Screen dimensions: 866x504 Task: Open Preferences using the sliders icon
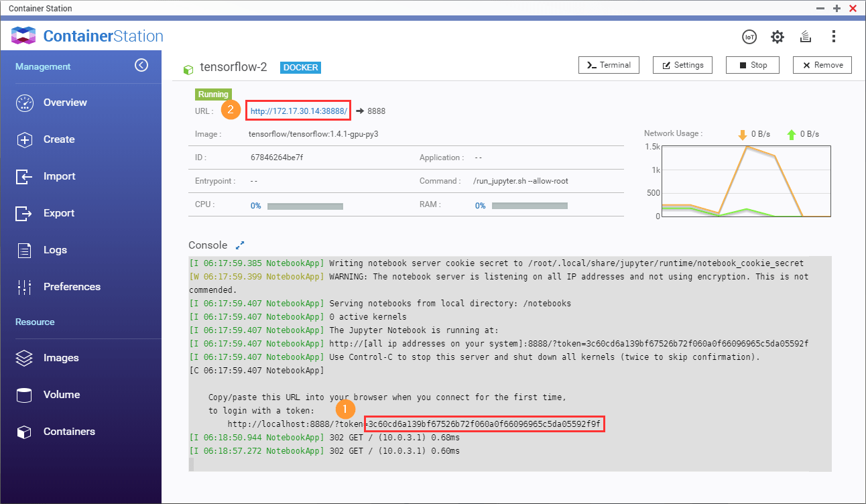(23, 286)
